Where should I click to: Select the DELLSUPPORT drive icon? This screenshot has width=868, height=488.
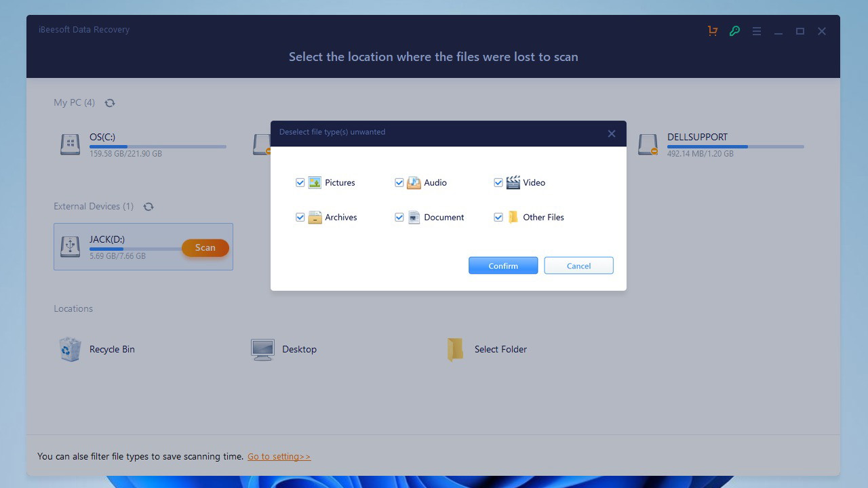[x=648, y=144]
